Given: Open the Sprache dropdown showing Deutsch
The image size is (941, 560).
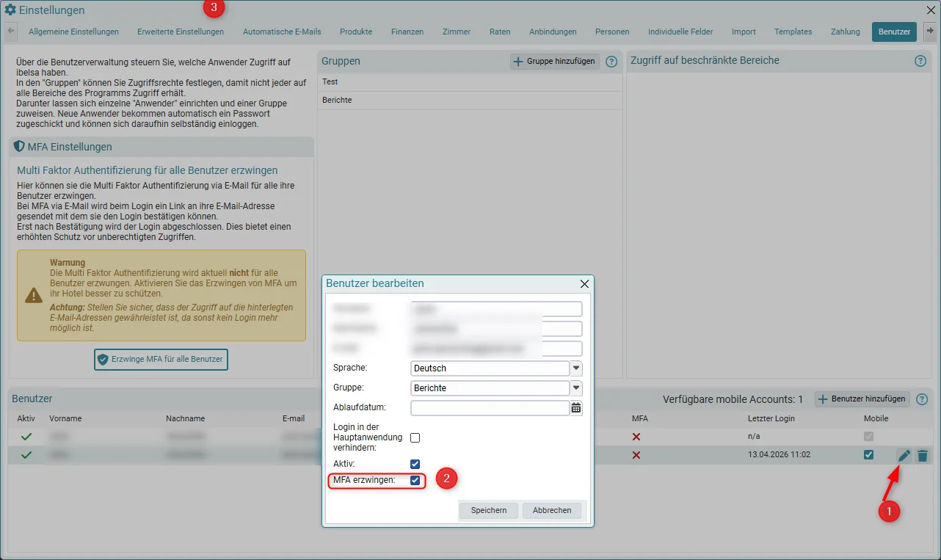Looking at the screenshot, I should point(576,368).
